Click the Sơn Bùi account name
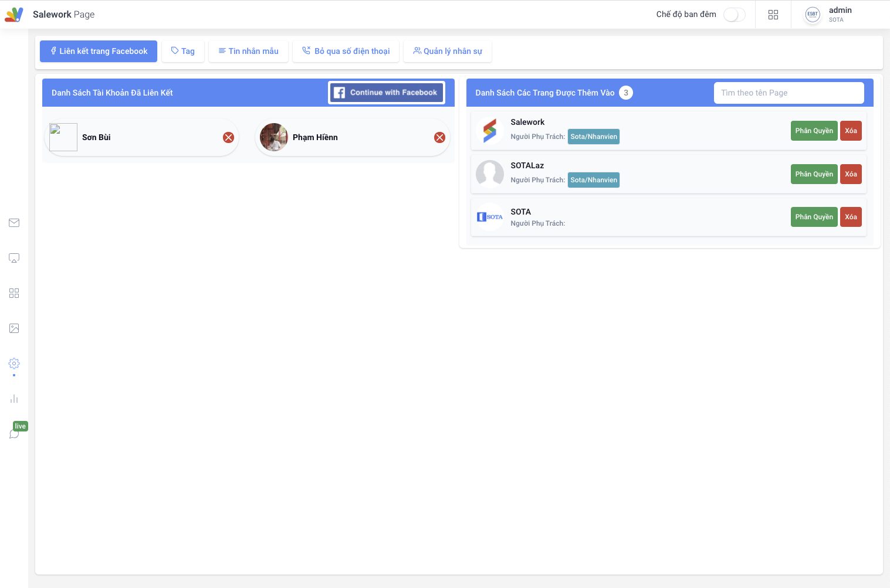Image resolution: width=890 pixels, height=588 pixels. point(96,137)
